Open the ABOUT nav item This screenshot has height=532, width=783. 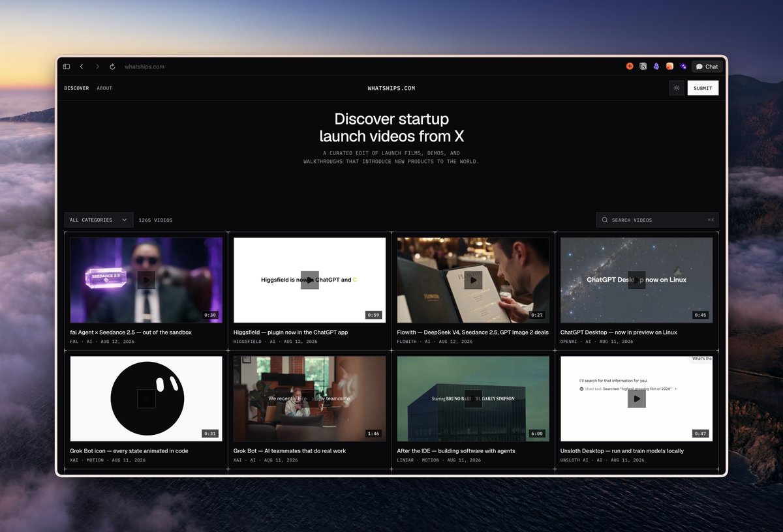(104, 88)
